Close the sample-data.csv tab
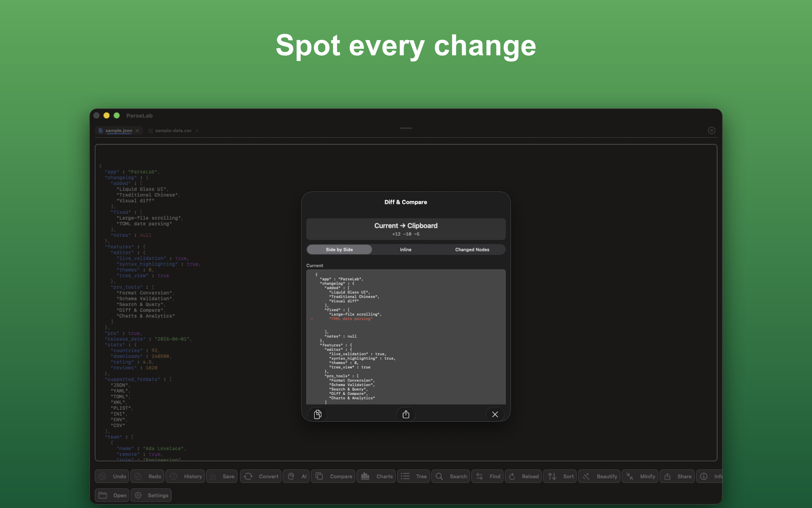 pyautogui.click(x=197, y=131)
